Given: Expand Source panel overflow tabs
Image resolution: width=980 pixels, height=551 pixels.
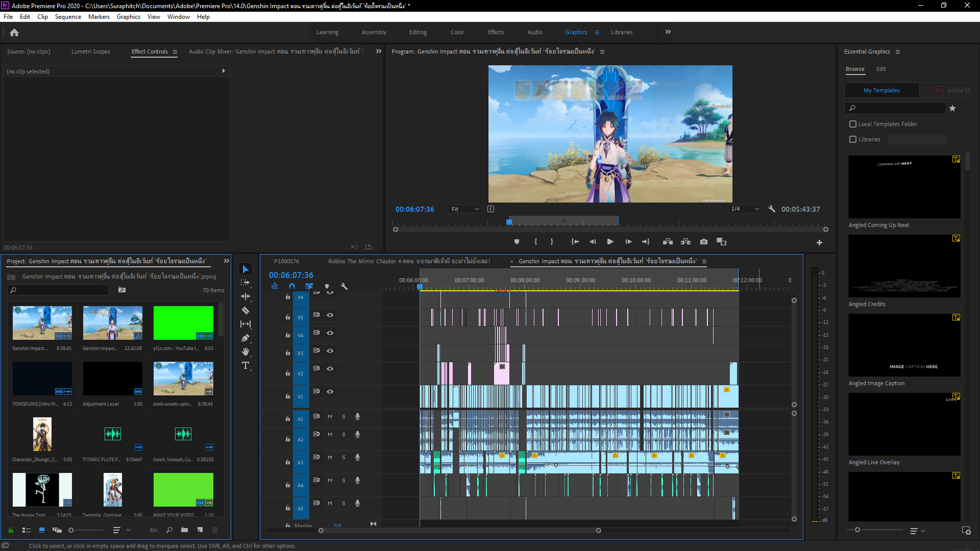Looking at the screenshot, I should tap(378, 52).
